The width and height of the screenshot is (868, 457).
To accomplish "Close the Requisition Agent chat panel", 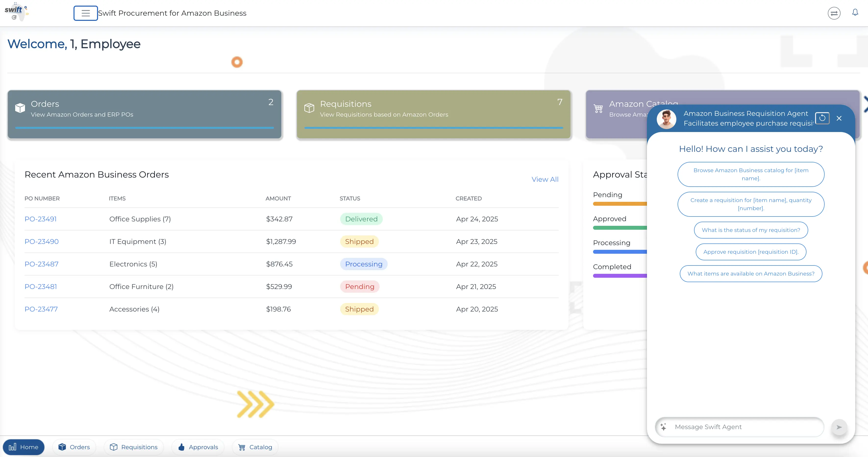I will coord(839,118).
